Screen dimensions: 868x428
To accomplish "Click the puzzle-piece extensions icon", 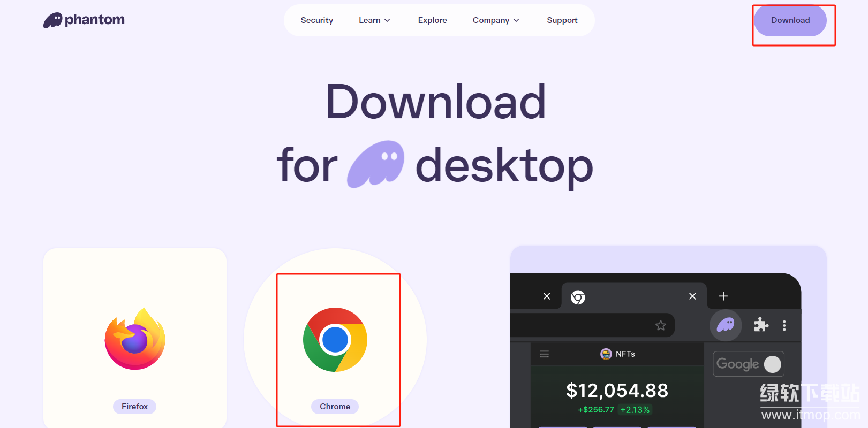I will (x=761, y=325).
